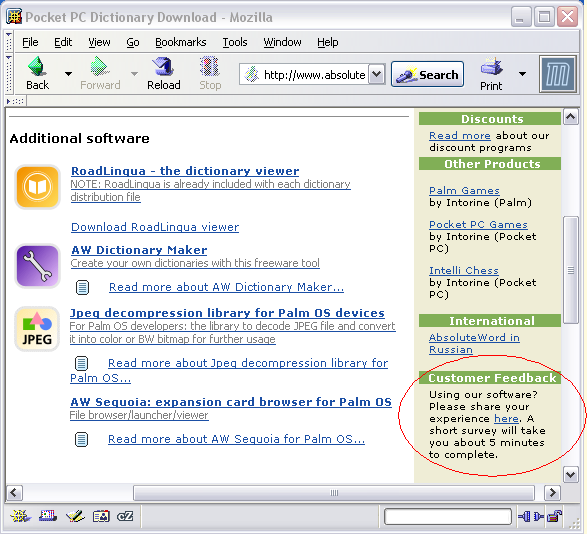
Task: Open AbsoluteWord in Russian link
Action: [474, 343]
